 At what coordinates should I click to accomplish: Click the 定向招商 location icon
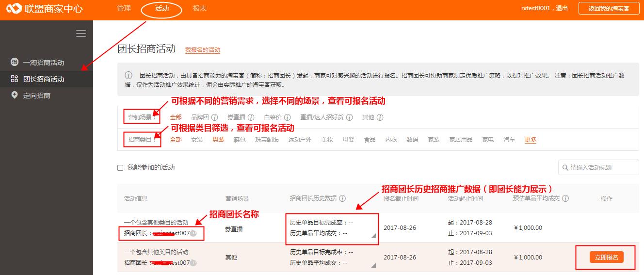[15, 95]
